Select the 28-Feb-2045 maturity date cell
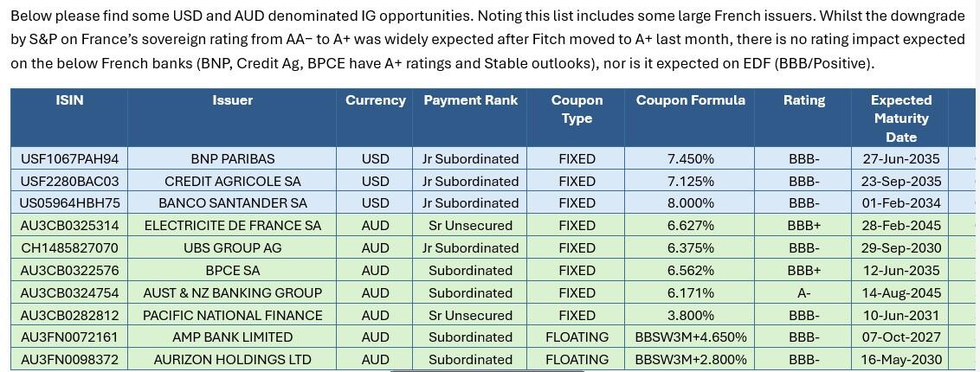 pos(900,225)
